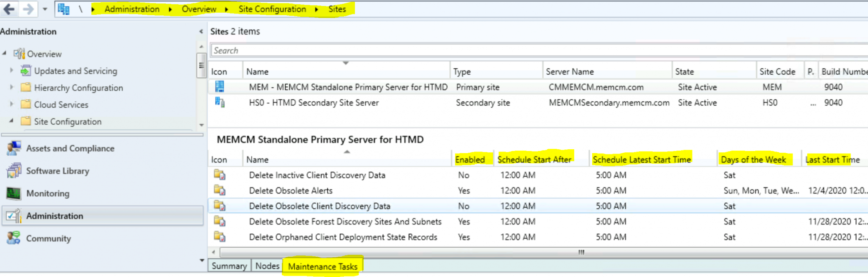
Task: Expand the Cloud Services node
Action: 11,104
